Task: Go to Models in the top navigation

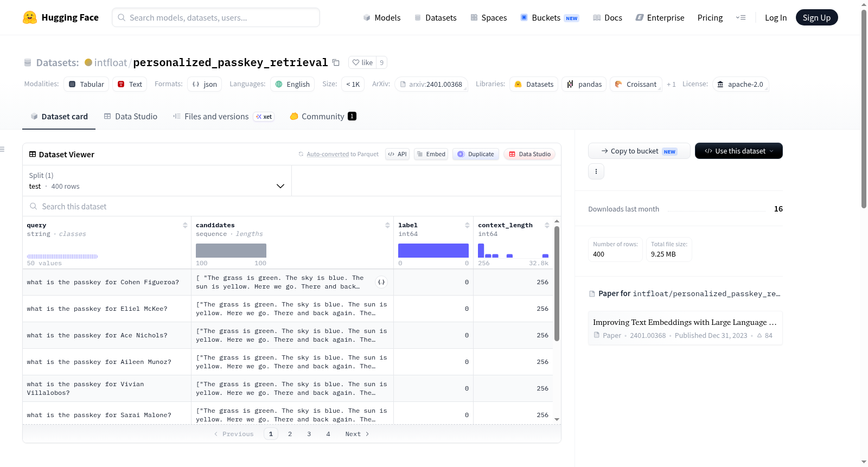Action: 382,17
